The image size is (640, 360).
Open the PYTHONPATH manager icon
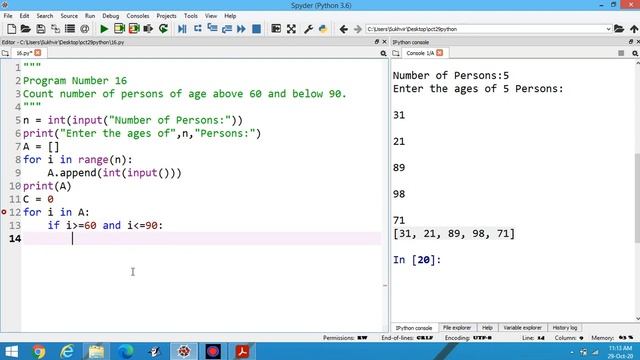(x=323, y=29)
